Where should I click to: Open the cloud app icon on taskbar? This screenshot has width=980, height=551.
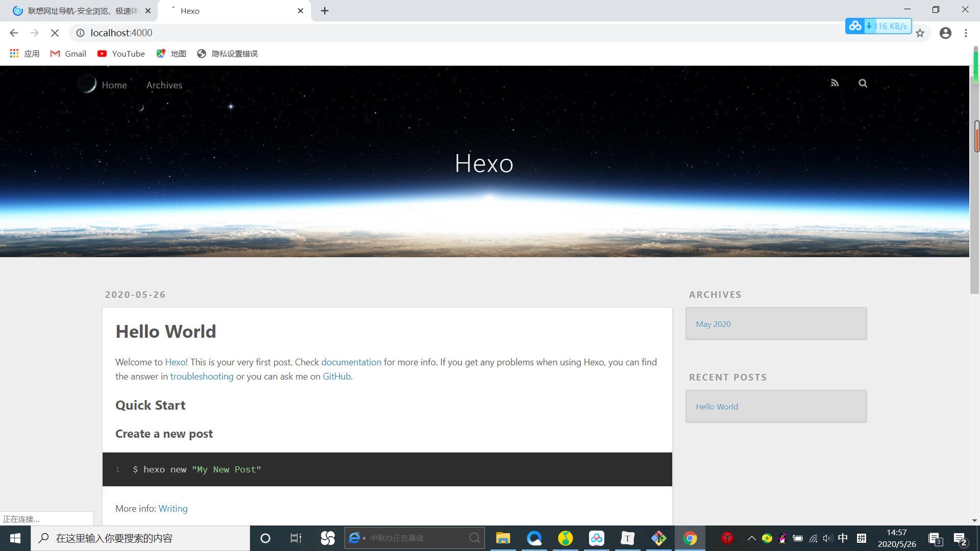click(x=596, y=538)
